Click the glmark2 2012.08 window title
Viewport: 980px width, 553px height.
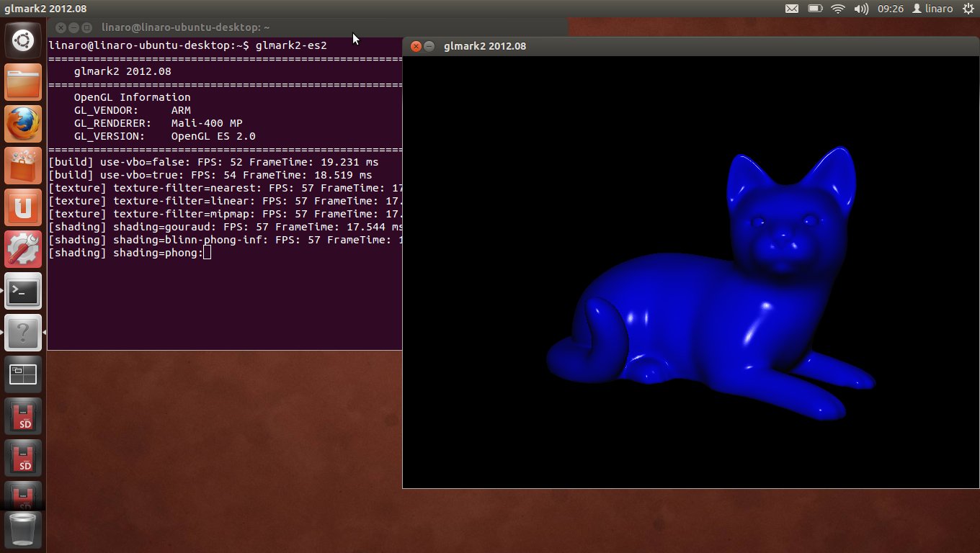tap(485, 46)
